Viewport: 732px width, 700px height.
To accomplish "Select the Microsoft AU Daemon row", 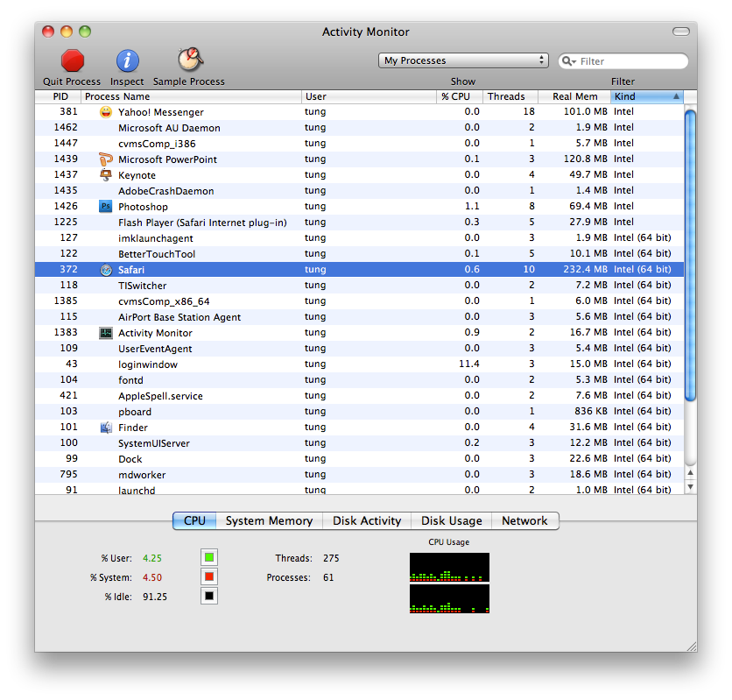I will tap(360, 128).
